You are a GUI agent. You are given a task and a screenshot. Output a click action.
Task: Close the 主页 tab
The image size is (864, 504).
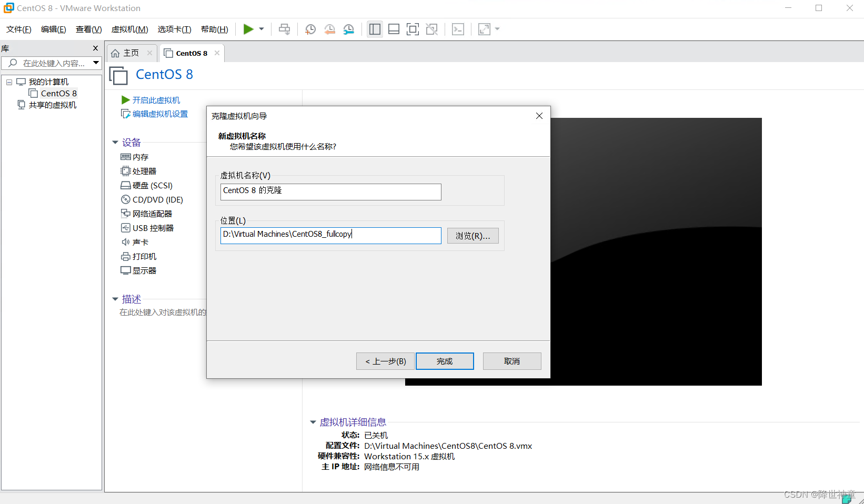(149, 53)
